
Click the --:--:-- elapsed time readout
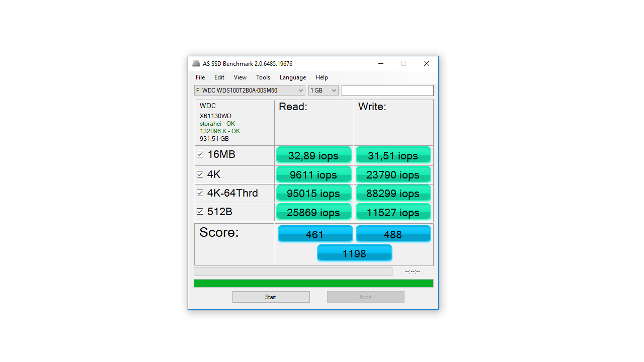click(x=413, y=271)
